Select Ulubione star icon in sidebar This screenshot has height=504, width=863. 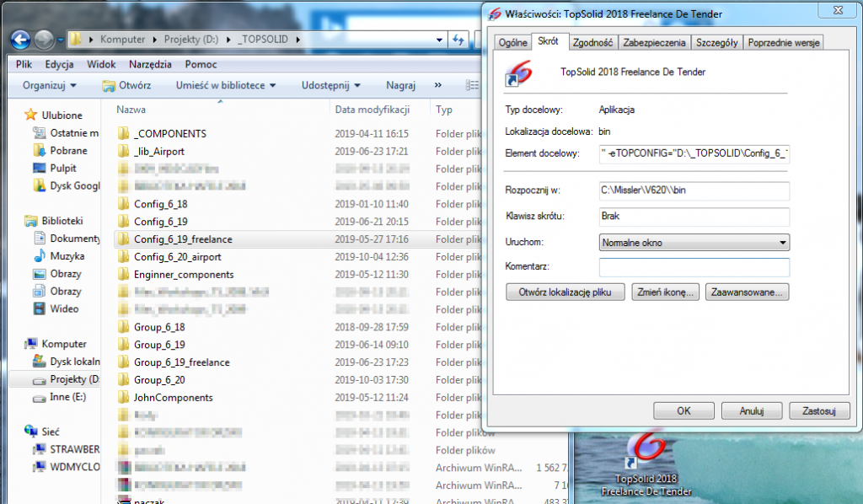[x=31, y=115]
